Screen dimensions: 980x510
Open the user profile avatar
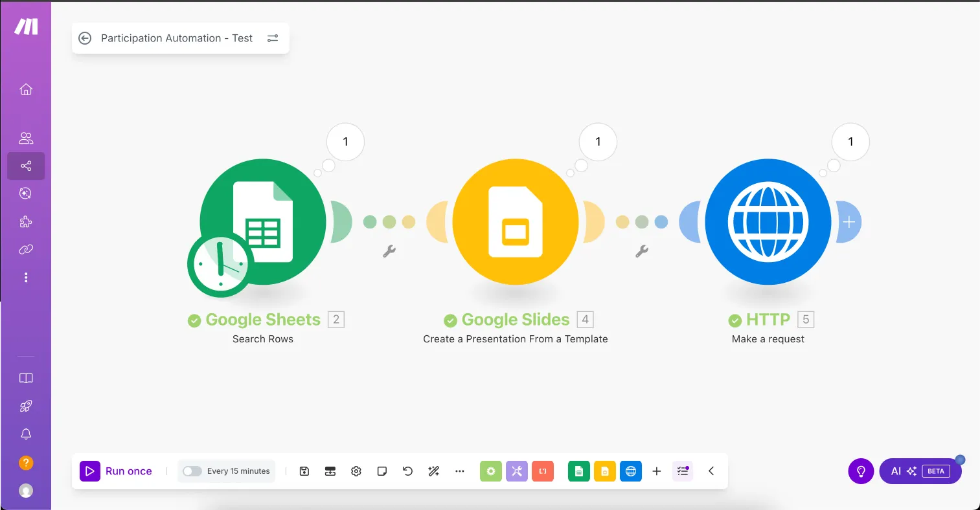tap(26, 491)
